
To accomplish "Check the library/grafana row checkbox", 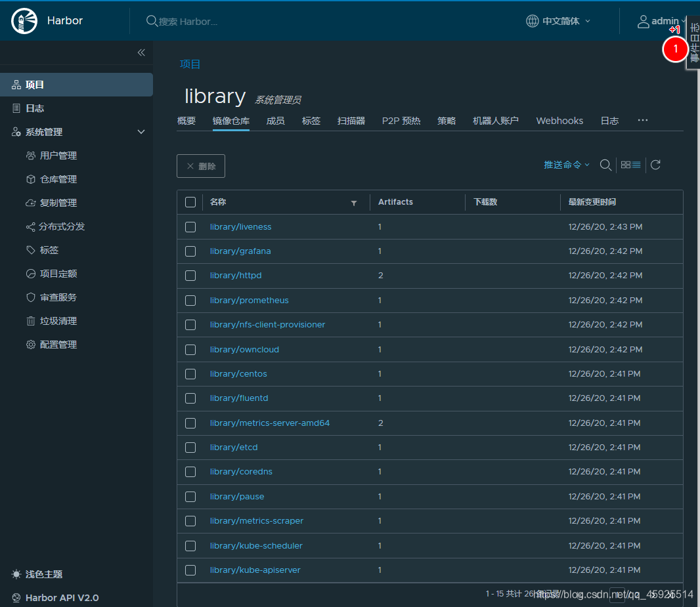I will click(190, 251).
